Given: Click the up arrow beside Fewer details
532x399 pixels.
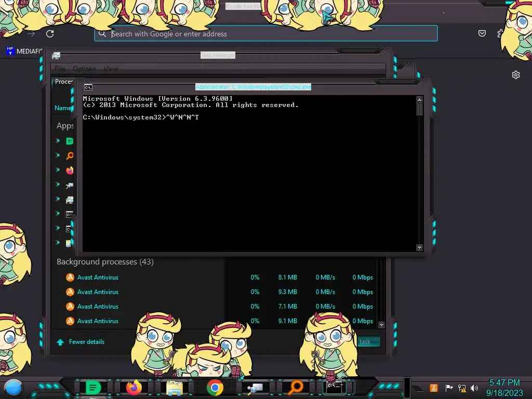Looking at the screenshot, I should click(x=60, y=342).
